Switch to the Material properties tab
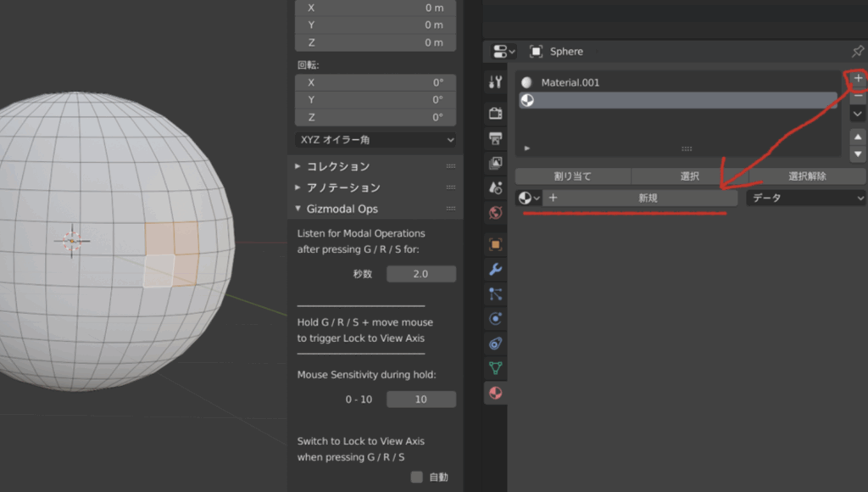 point(496,393)
